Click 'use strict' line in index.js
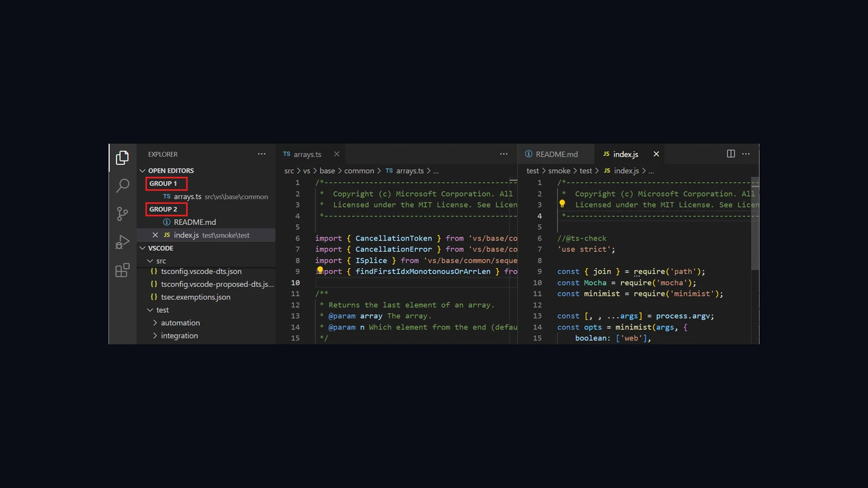Viewport: 868px width, 488px height. 586,249
